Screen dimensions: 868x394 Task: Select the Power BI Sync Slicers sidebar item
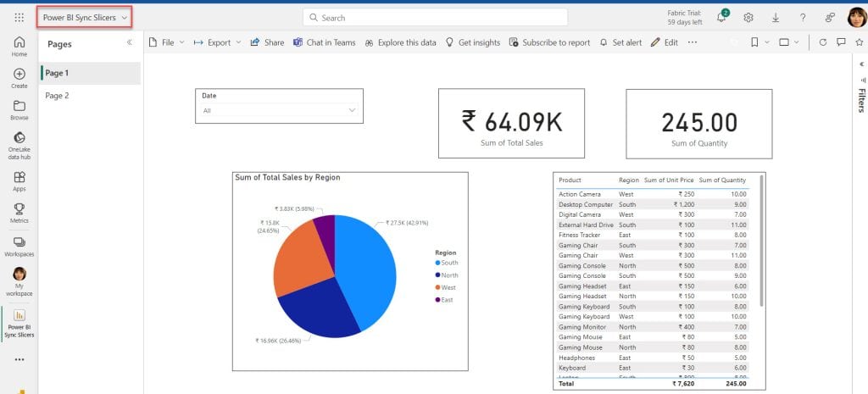19,323
